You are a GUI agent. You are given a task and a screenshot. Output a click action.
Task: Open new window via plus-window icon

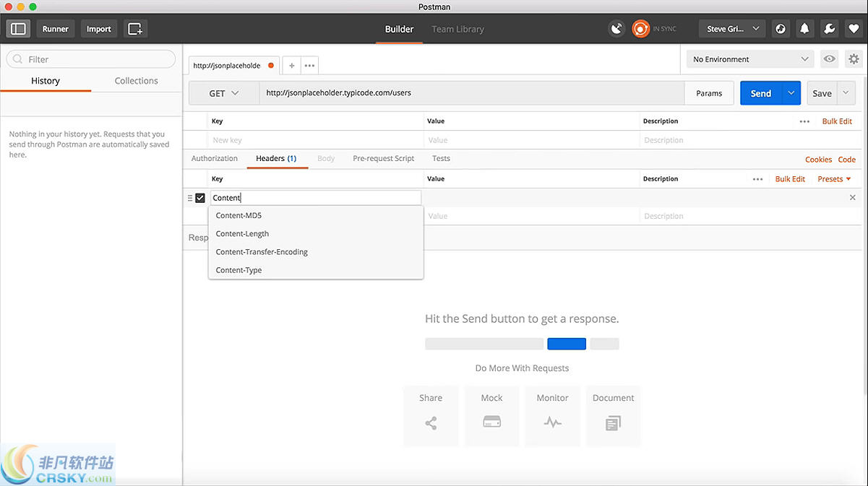(135, 29)
